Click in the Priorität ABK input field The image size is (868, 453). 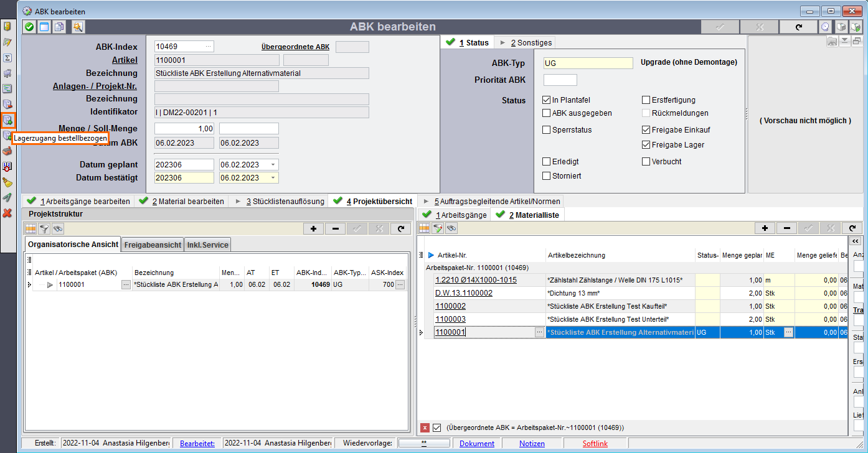[x=560, y=80]
